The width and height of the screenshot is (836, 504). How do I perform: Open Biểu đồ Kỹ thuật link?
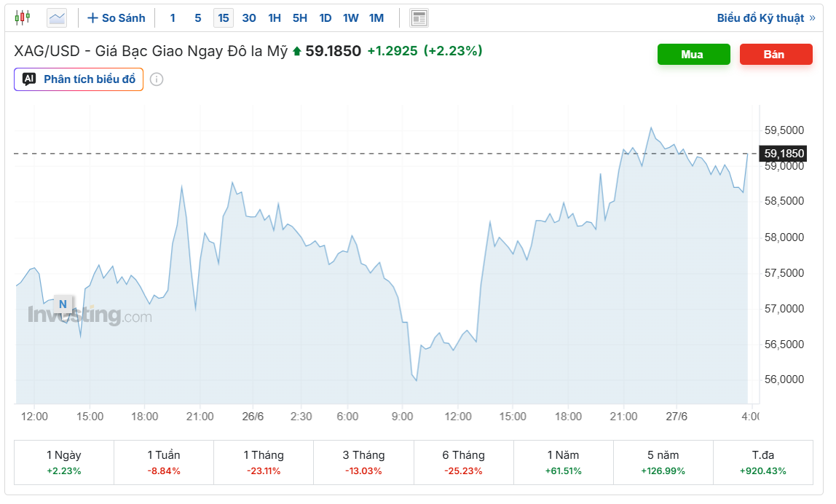pos(766,18)
